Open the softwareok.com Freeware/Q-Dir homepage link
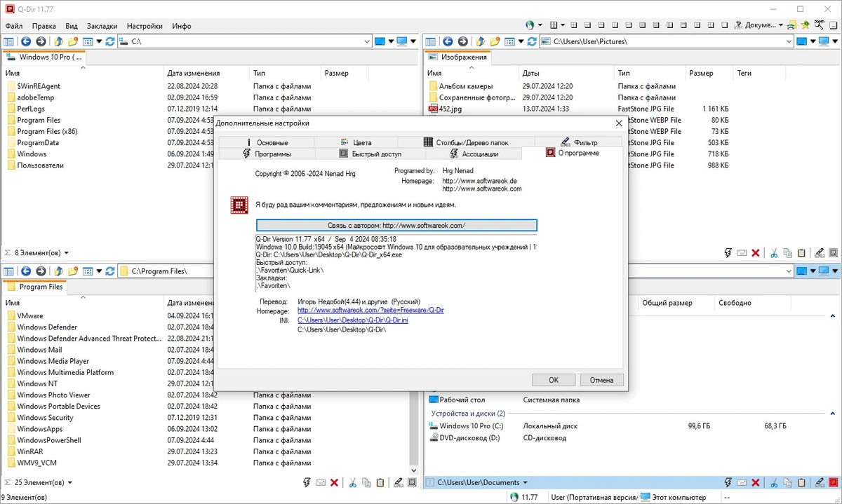Image resolution: width=842 pixels, height=504 pixels. tap(370, 310)
